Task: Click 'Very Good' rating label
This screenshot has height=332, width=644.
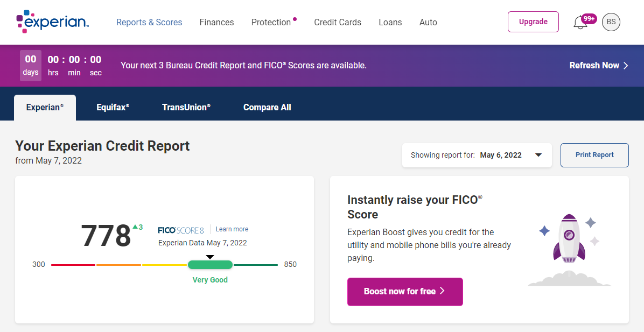Action: click(x=210, y=280)
